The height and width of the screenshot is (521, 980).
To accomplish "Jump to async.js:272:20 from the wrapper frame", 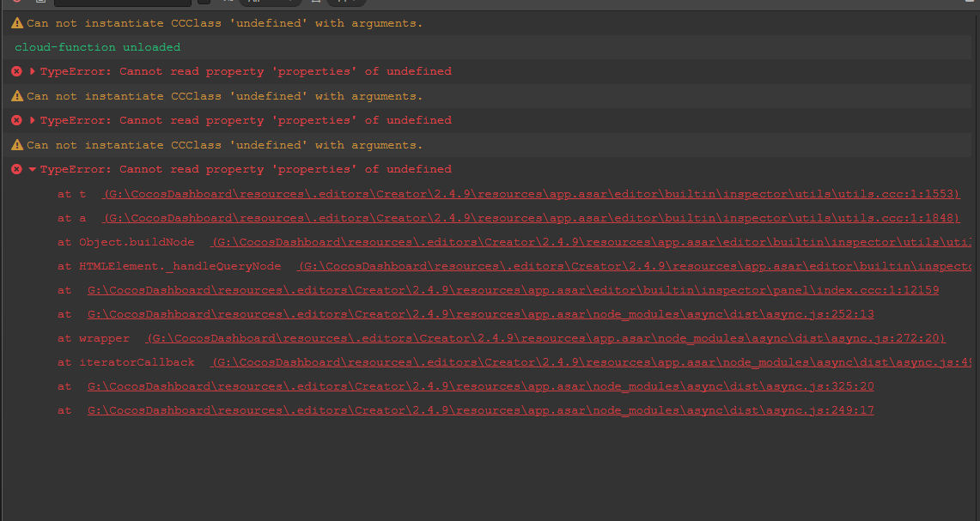I will click(x=545, y=338).
